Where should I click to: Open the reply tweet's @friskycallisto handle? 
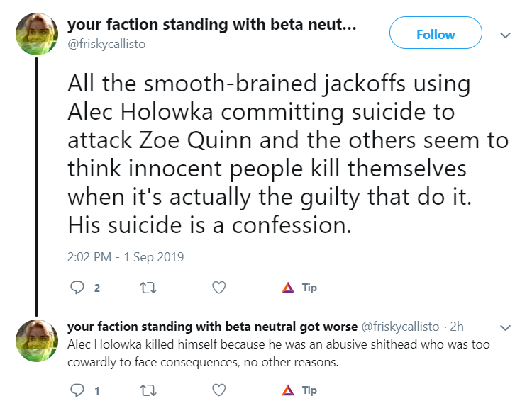(x=400, y=327)
